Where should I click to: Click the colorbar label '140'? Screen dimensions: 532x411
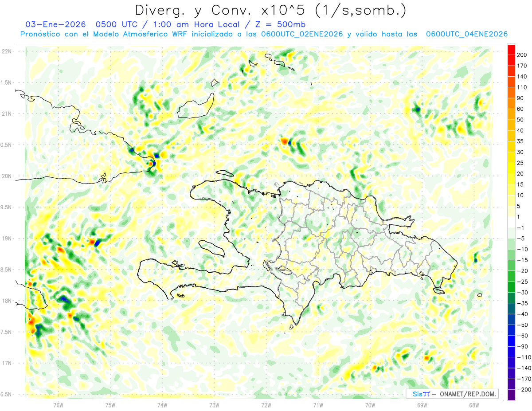tap(522, 77)
